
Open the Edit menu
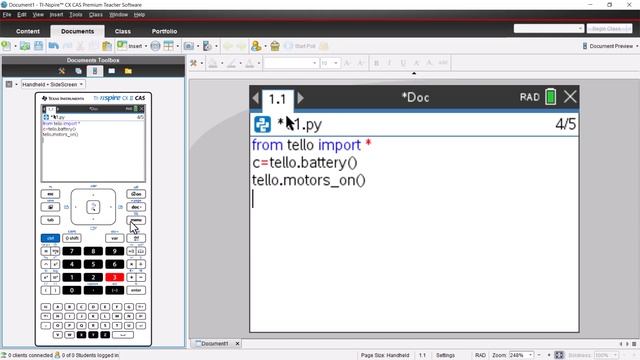coord(22,14)
